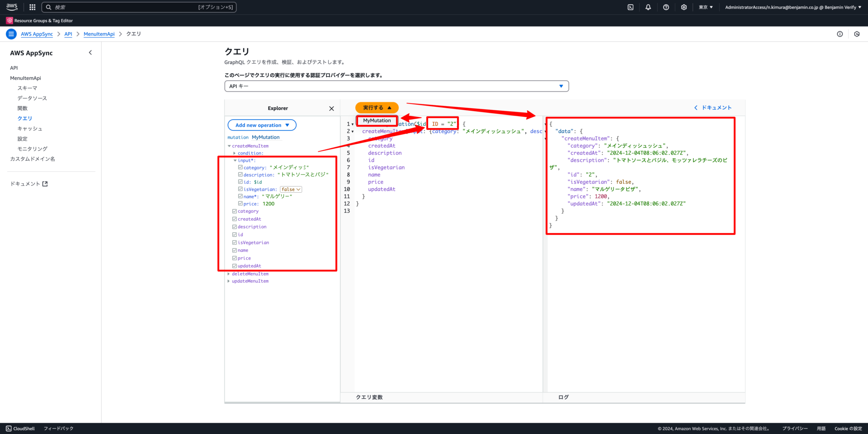Open the help question-mark menu

coord(666,7)
